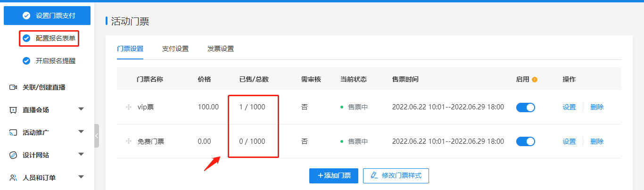Collapse the sidebar using the handle arrow
This screenshot has height=190, width=644.
coord(97,136)
